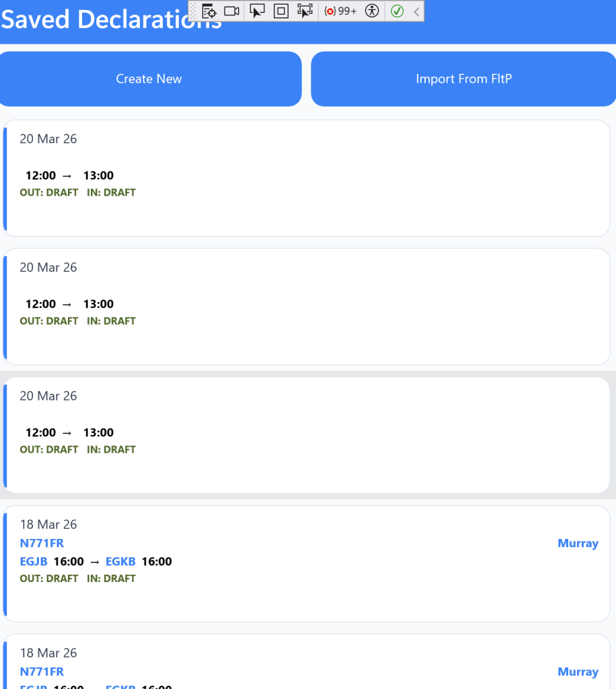
Task: Run the accessibility checker person icon
Action: pos(372,11)
